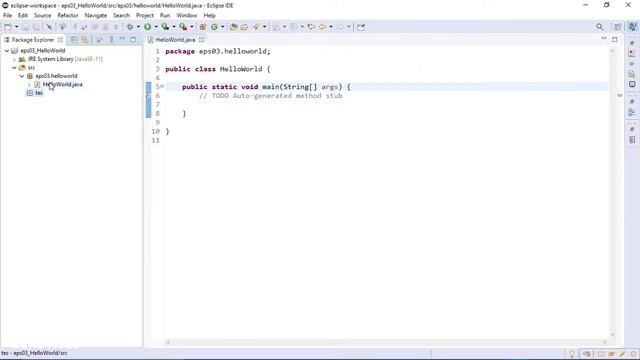Open the File menu

(x=7, y=16)
